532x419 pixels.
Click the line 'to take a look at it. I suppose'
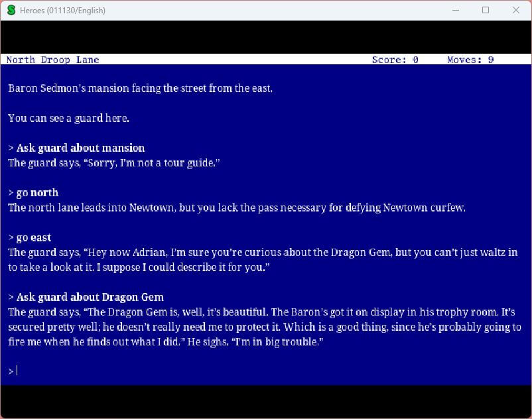click(x=139, y=267)
